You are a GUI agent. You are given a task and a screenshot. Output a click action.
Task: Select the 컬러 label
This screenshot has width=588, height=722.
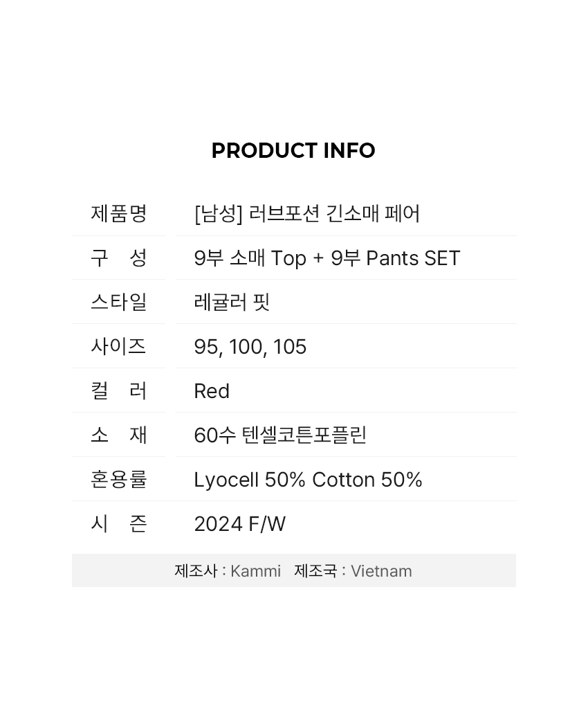click(x=119, y=390)
